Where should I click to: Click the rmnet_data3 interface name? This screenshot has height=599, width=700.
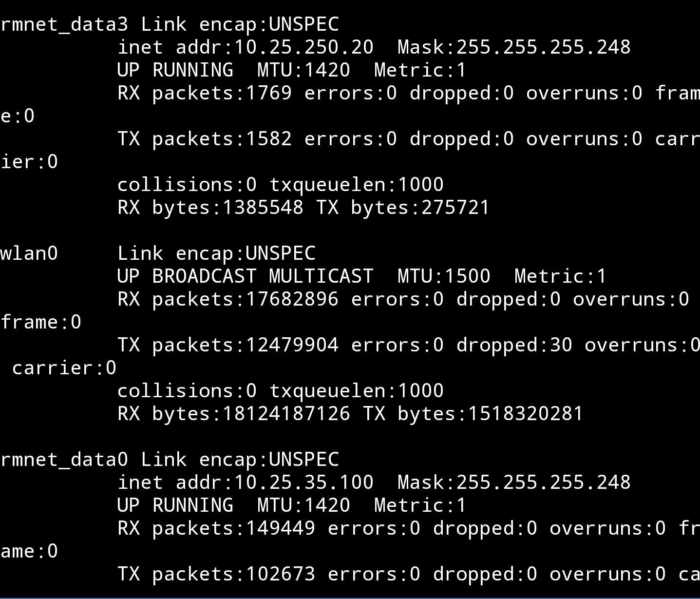click(64, 24)
